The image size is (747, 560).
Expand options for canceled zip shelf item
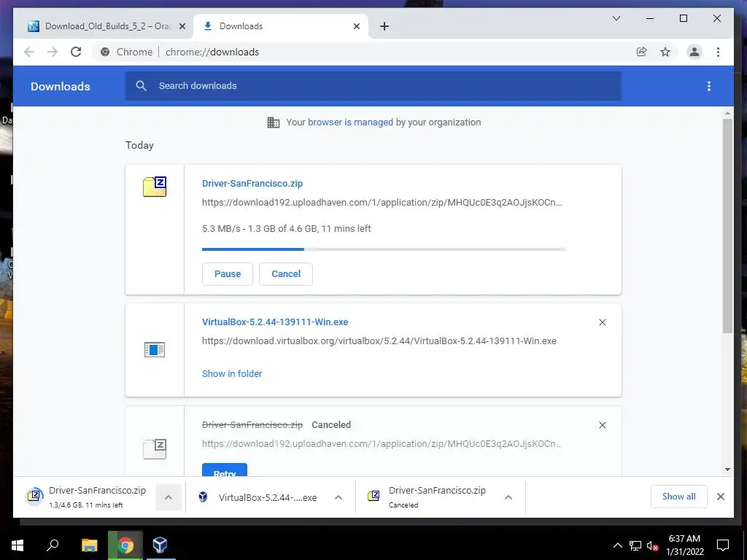[508, 497]
